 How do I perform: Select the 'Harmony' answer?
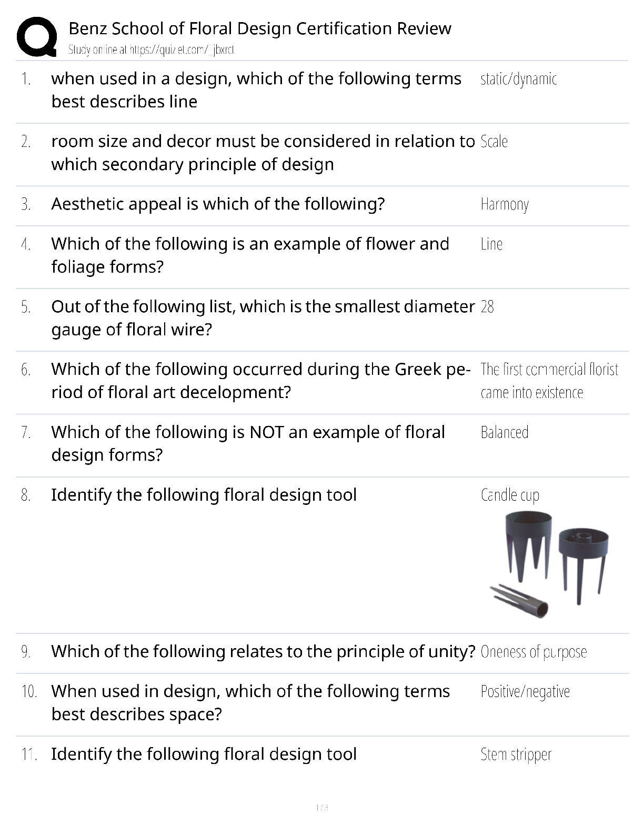(505, 204)
